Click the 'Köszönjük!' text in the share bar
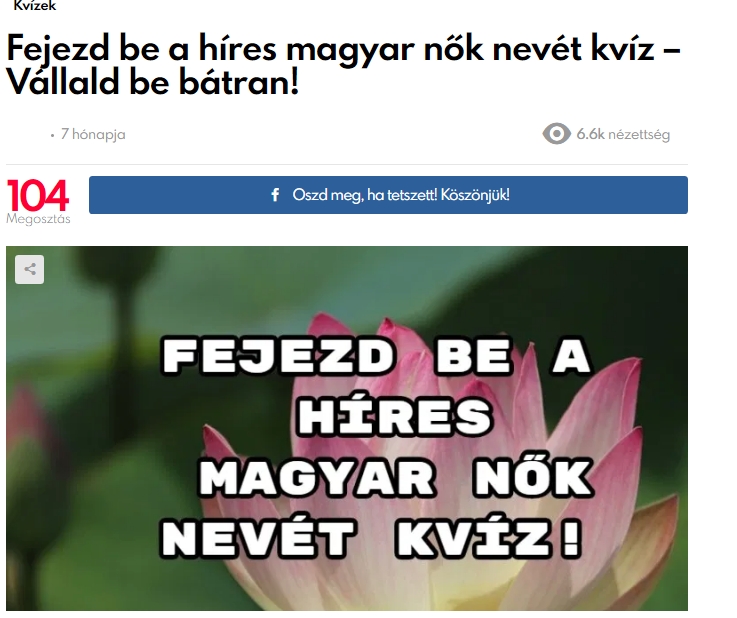This screenshot has height=618, width=737. 475,195
